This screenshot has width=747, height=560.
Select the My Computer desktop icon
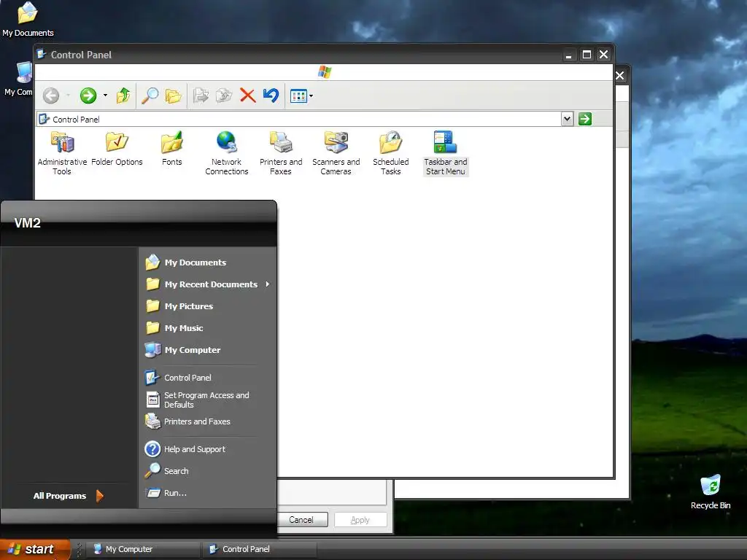[x=19, y=79]
